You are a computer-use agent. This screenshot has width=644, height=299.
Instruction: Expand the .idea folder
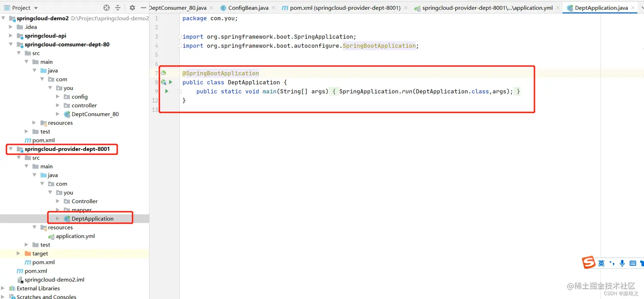pyautogui.click(x=11, y=27)
